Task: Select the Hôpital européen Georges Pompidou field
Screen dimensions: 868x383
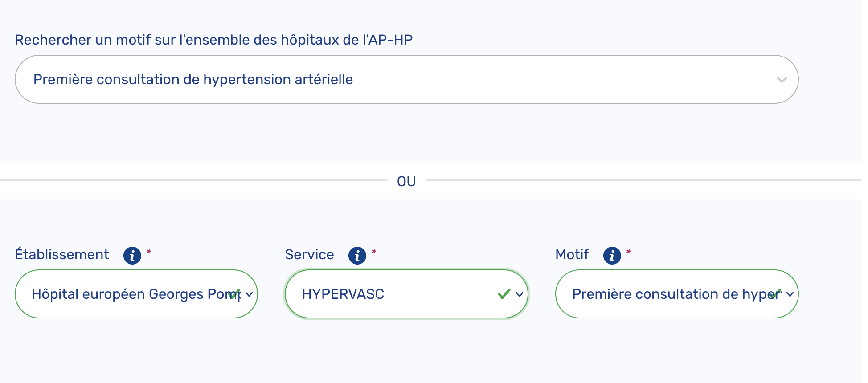Action: (x=136, y=294)
